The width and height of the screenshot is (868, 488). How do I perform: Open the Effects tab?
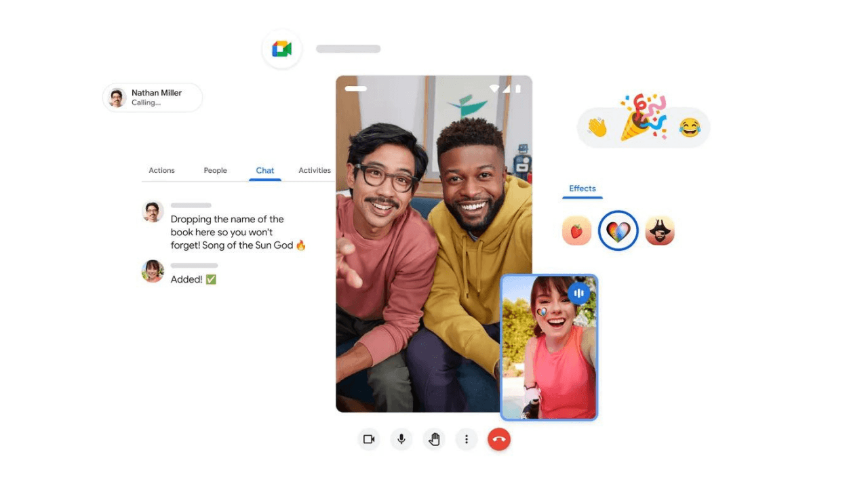coord(582,189)
